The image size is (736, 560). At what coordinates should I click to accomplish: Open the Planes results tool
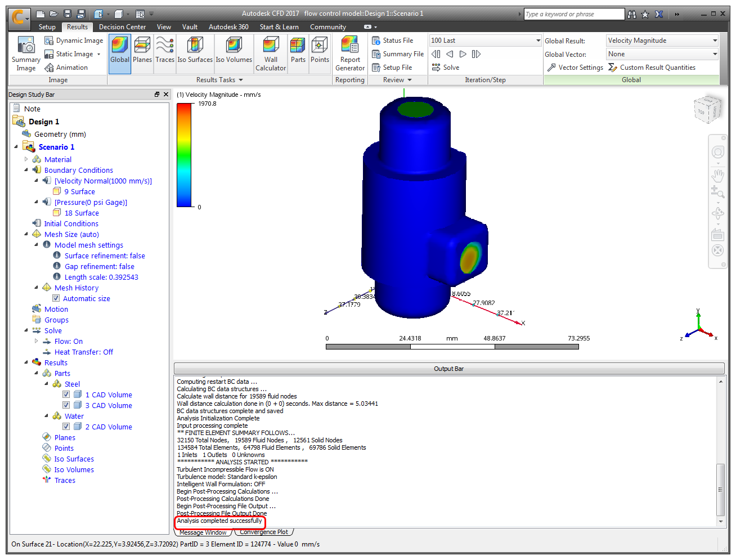[142, 53]
